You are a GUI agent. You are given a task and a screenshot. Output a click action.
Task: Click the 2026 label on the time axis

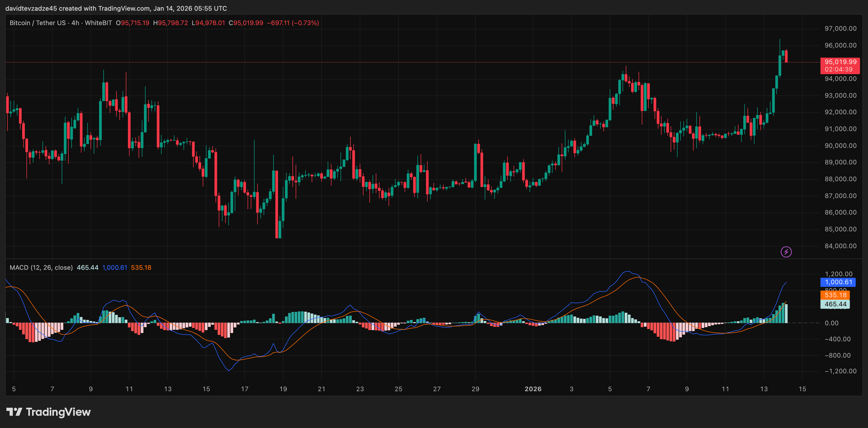tap(533, 389)
